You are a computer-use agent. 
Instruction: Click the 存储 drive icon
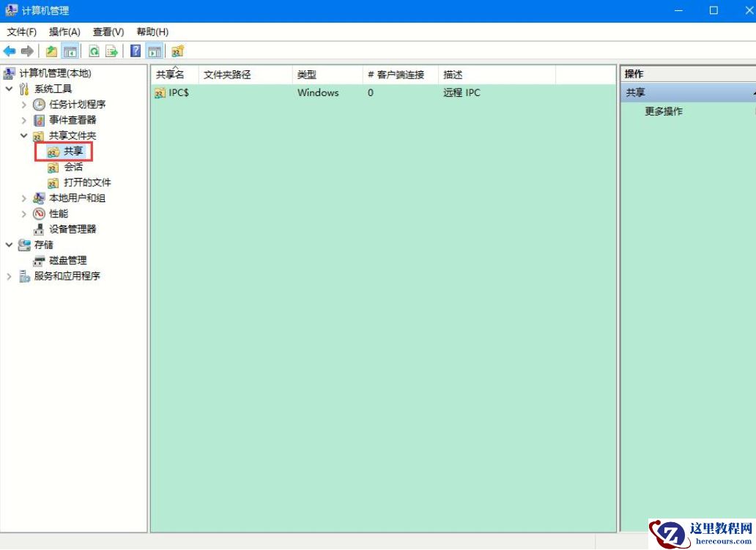coord(24,245)
